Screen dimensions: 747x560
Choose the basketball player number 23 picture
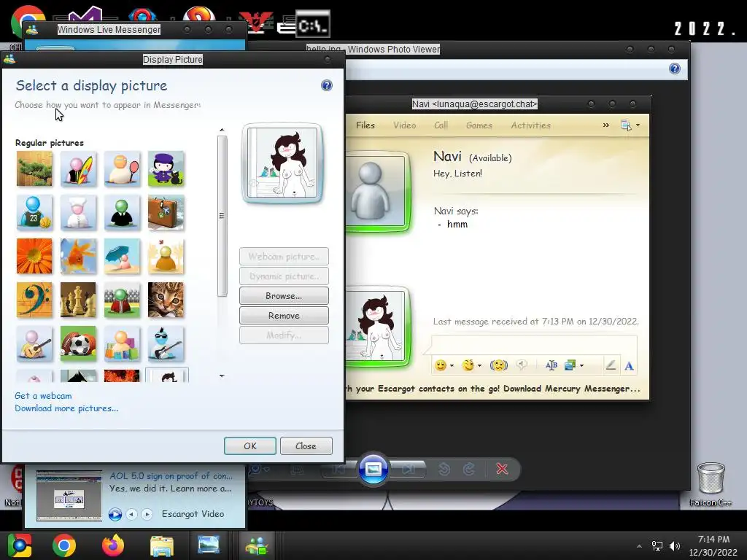pos(34,212)
